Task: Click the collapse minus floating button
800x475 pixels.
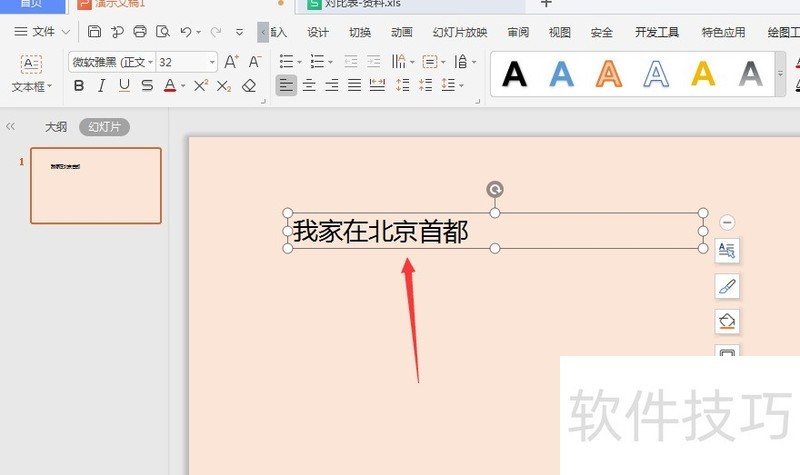Action: (x=727, y=222)
